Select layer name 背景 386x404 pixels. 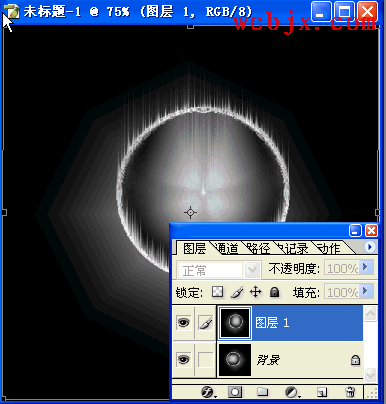click(x=268, y=360)
